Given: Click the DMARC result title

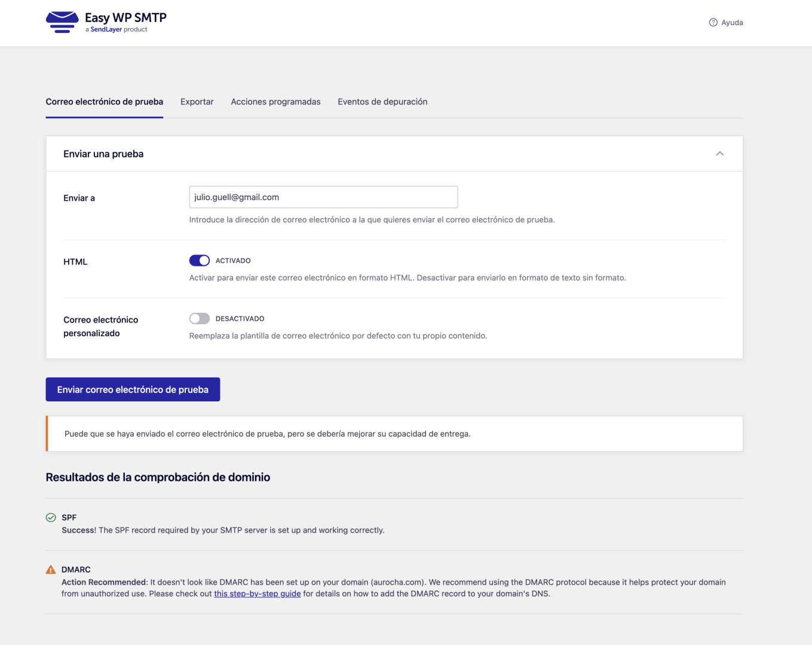Looking at the screenshot, I should point(76,570).
